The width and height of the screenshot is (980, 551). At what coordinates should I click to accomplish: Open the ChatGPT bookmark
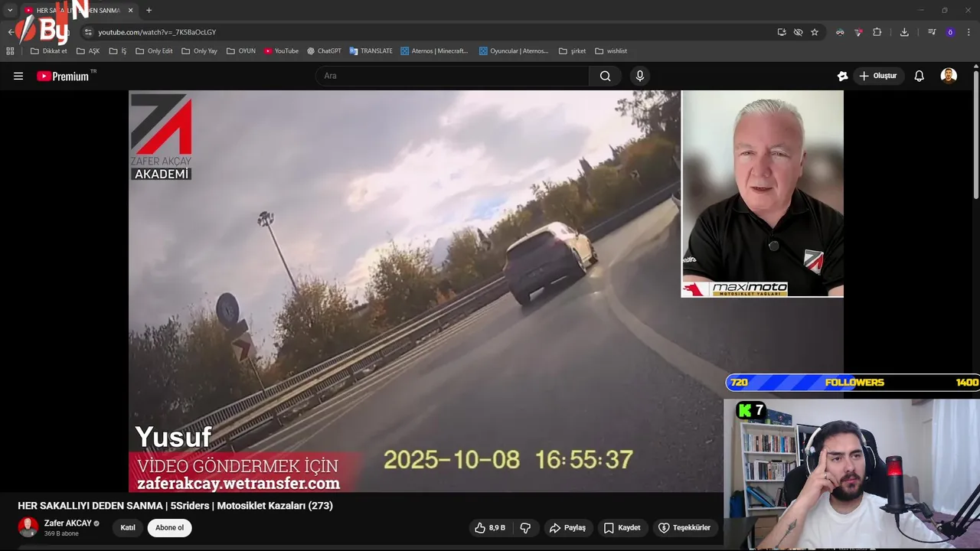[x=324, y=51]
